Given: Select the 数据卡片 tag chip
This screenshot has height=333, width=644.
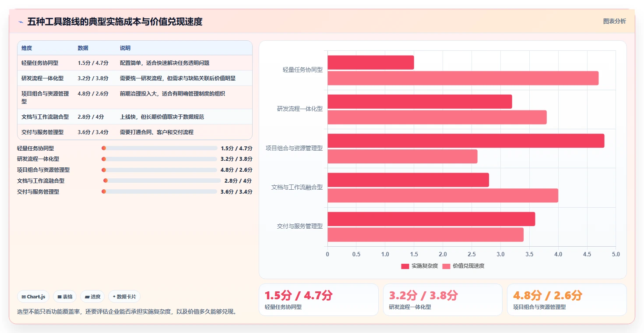Looking at the screenshot, I should (x=124, y=297).
